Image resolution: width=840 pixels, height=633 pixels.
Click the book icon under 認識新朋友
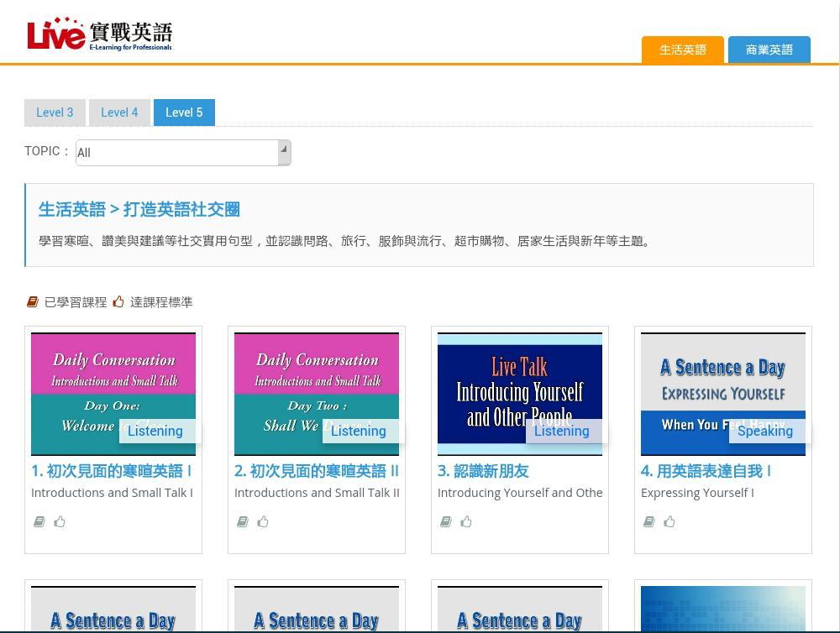[446, 521]
